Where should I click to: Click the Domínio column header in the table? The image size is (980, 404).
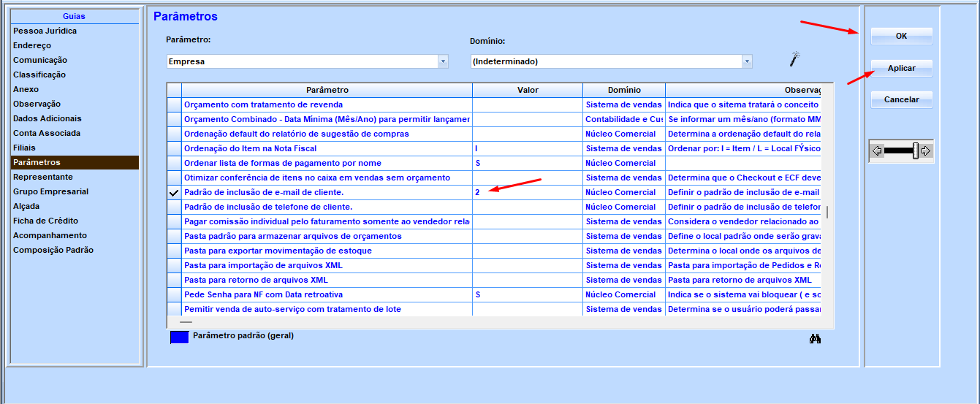click(x=623, y=90)
